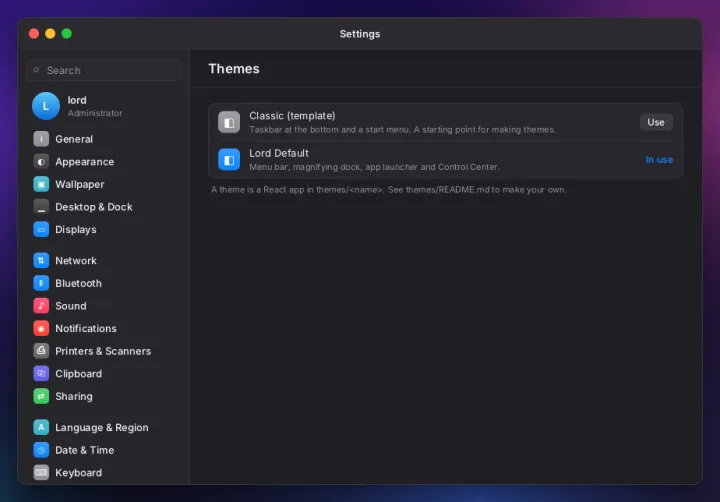Click the Language & Region icon
720x502 pixels.
coord(41,427)
